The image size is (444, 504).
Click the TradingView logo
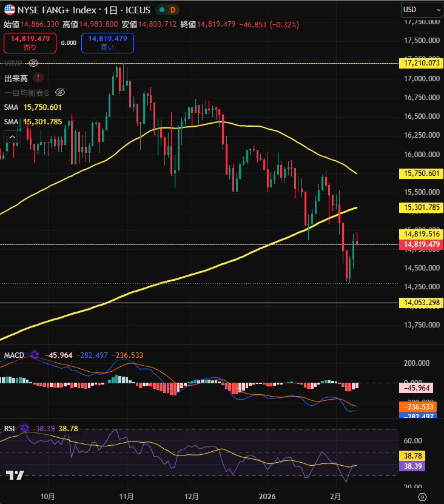[x=15, y=475]
